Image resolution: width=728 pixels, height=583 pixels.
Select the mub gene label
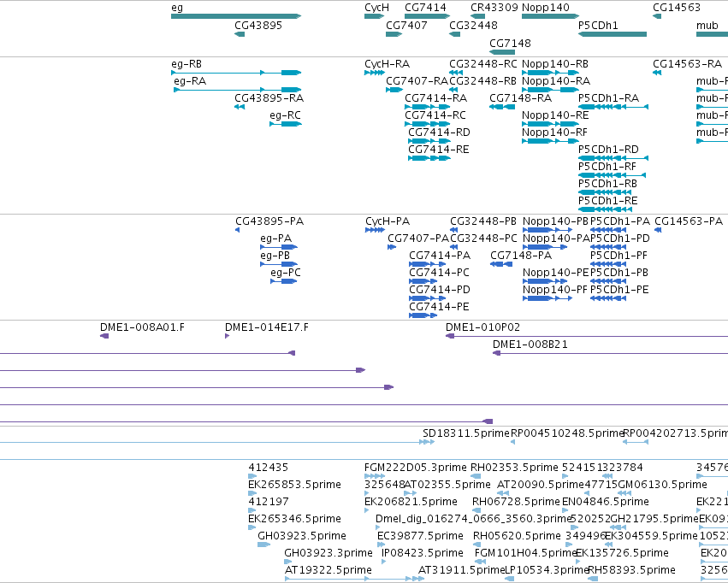tap(707, 26)
